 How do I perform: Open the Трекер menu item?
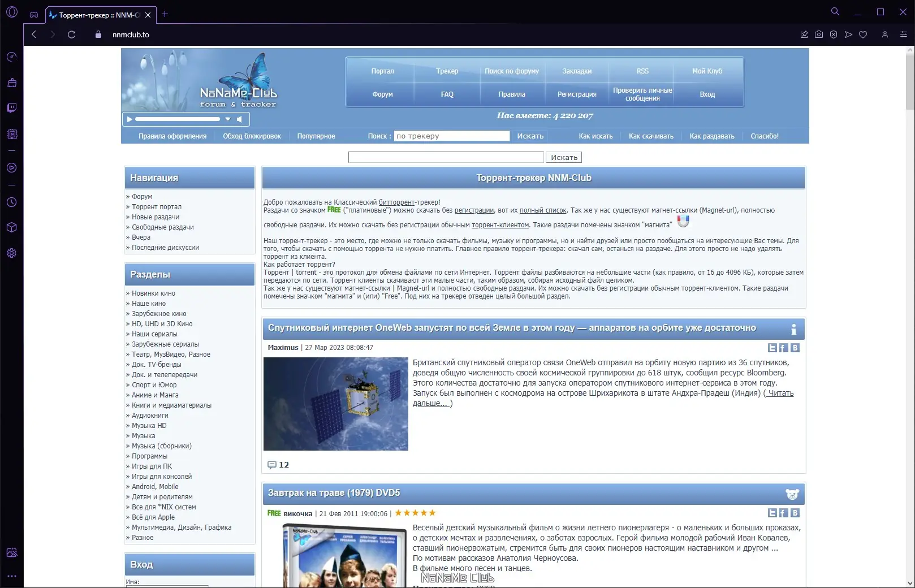point(447,71)
